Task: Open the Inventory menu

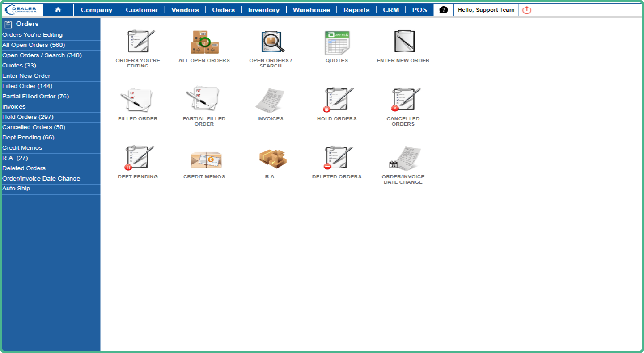Action: tap(263, 10)
